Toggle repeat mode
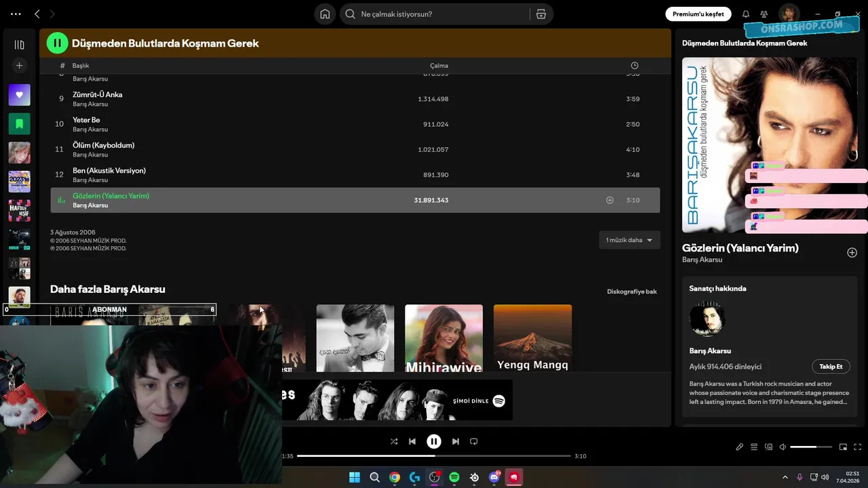Image resolution: width=868 pixels, height=488 pixels. tap(473, 441)
